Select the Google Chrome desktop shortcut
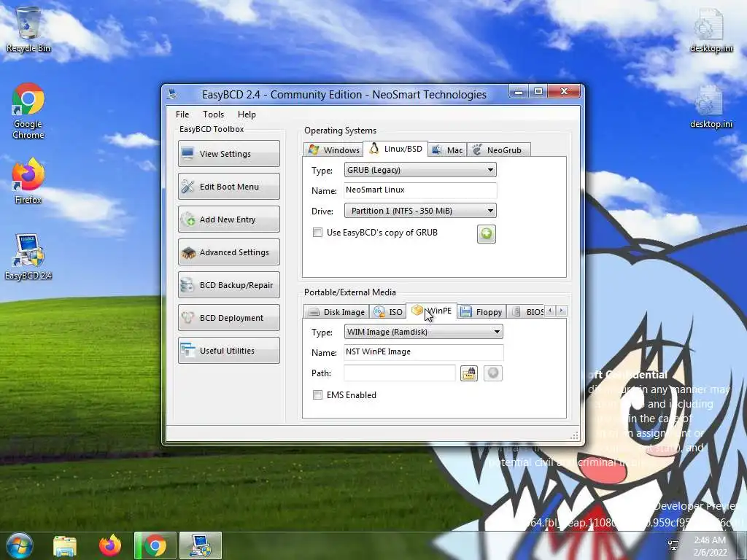 [28, 112]
